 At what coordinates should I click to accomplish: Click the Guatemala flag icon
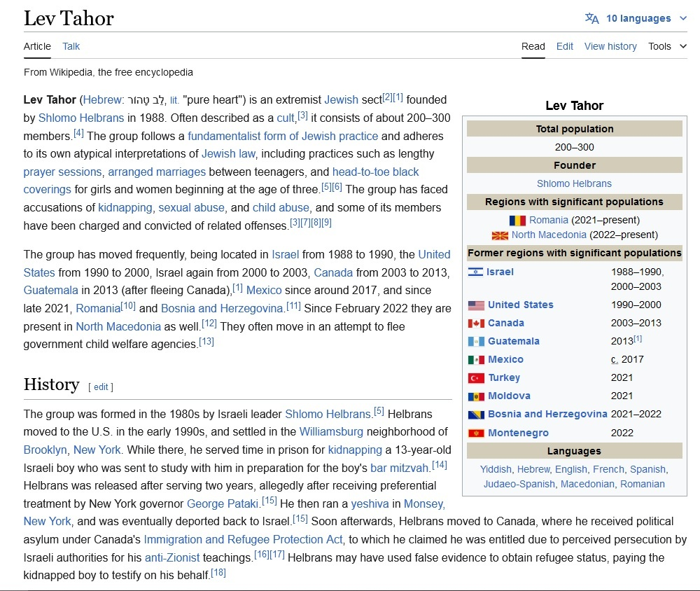tap(476, 342)
